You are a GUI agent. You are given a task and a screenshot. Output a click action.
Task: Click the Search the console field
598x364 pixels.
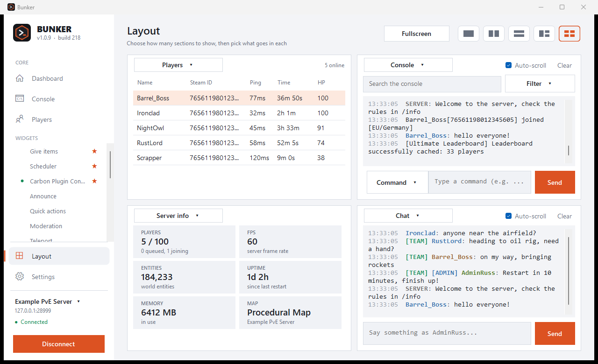[432, 84]
